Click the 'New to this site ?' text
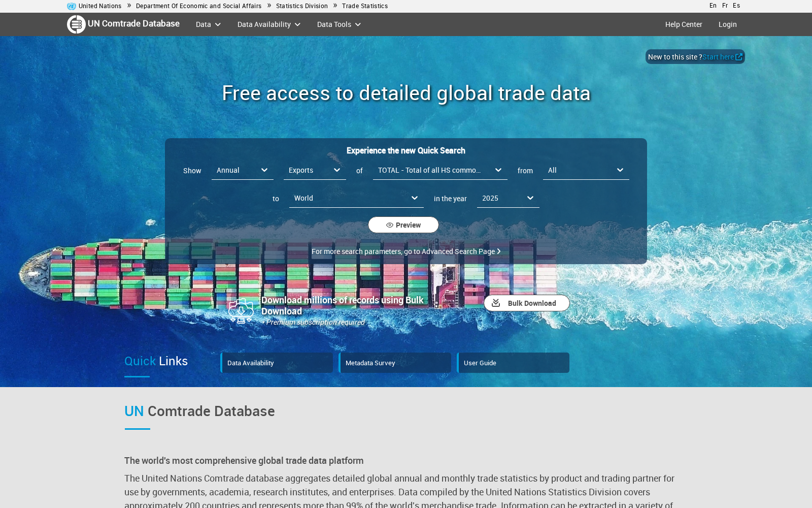 (675, 57)
